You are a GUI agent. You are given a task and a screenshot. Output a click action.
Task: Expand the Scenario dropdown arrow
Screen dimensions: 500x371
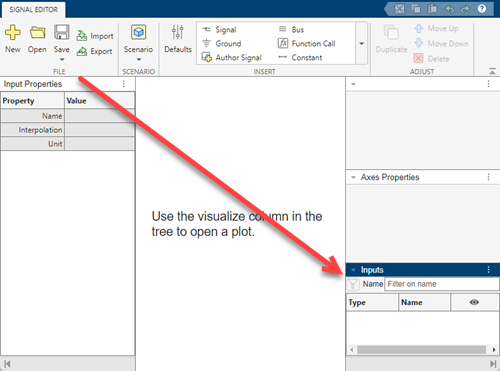point(139,60)
